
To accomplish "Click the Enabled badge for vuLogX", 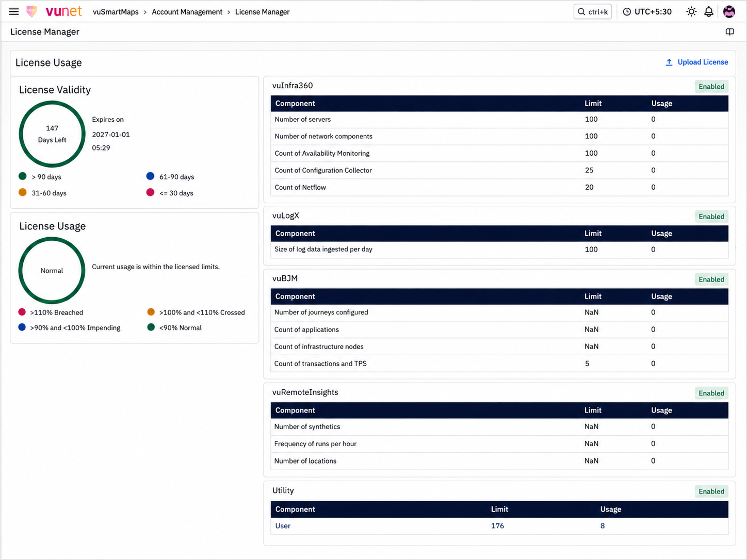I will [711, 217].
